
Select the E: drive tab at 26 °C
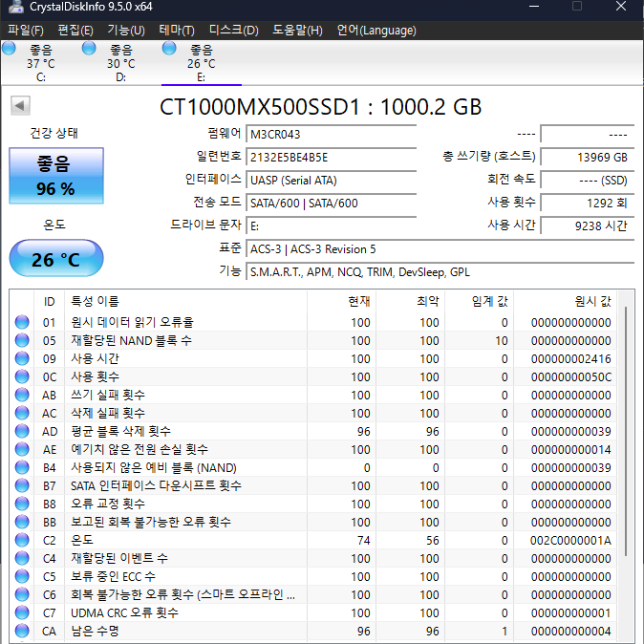pos(202,63)
